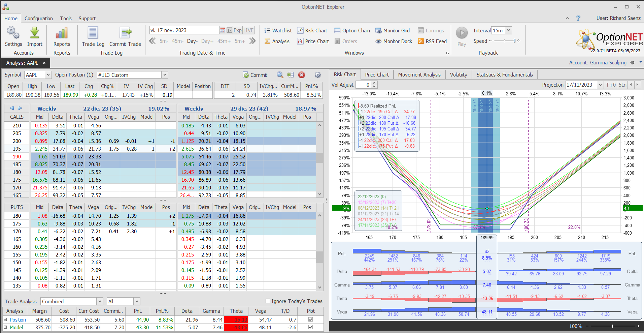Open the Monitor Dock window
The width and height of the screenshot is (644, 333).
click(394, 41)
